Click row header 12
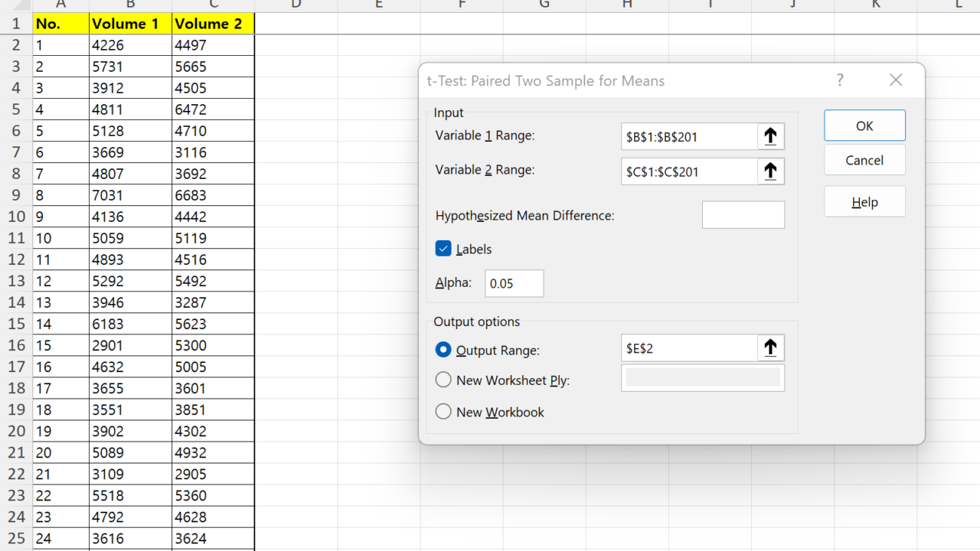The image size is (980, 551). coord(16,259)
